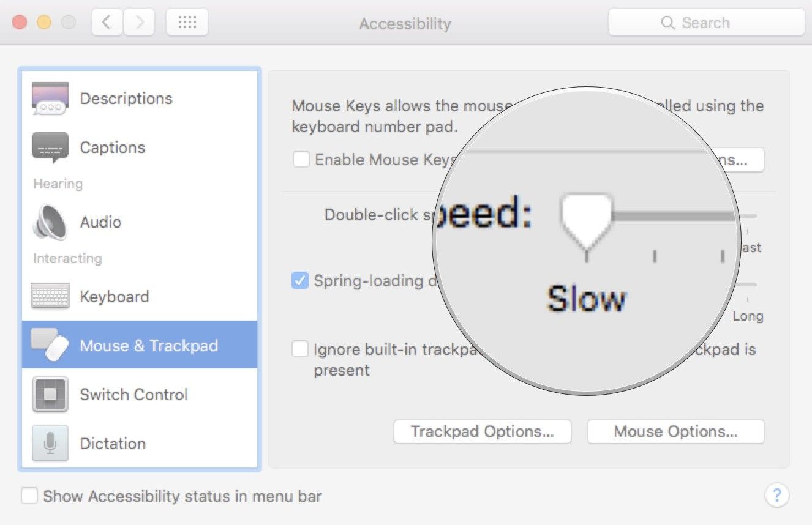The width and height of the screenshot is (812, 525).
Task: Click the Forward navigation arrow
Action: pyautogui.click(x=140, y=23)
